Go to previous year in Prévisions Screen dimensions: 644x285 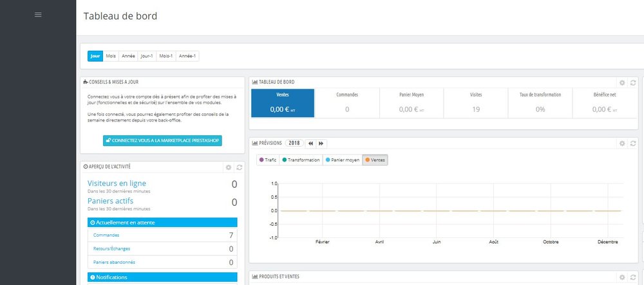(x=310, y=143)
